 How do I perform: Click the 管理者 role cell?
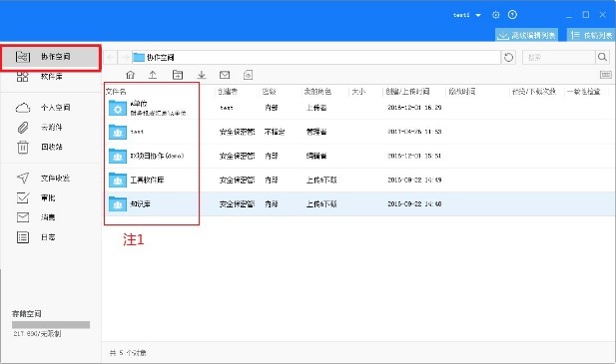click(316, 132)
